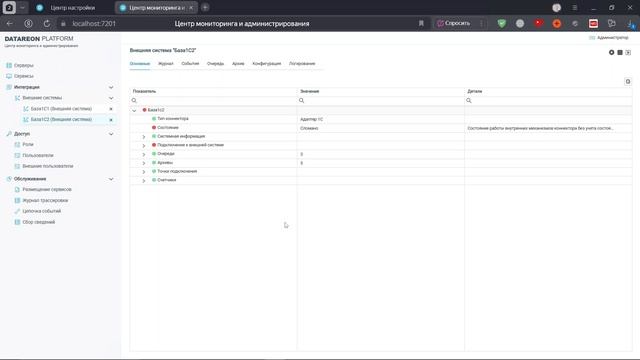Select the Состояние row value Сломано
The height and width of the screenshot is (360, 640).
point(309,128)
